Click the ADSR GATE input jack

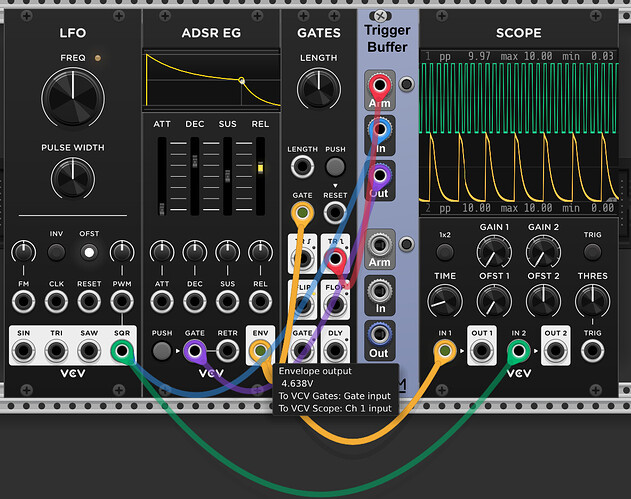coord(195,351)
